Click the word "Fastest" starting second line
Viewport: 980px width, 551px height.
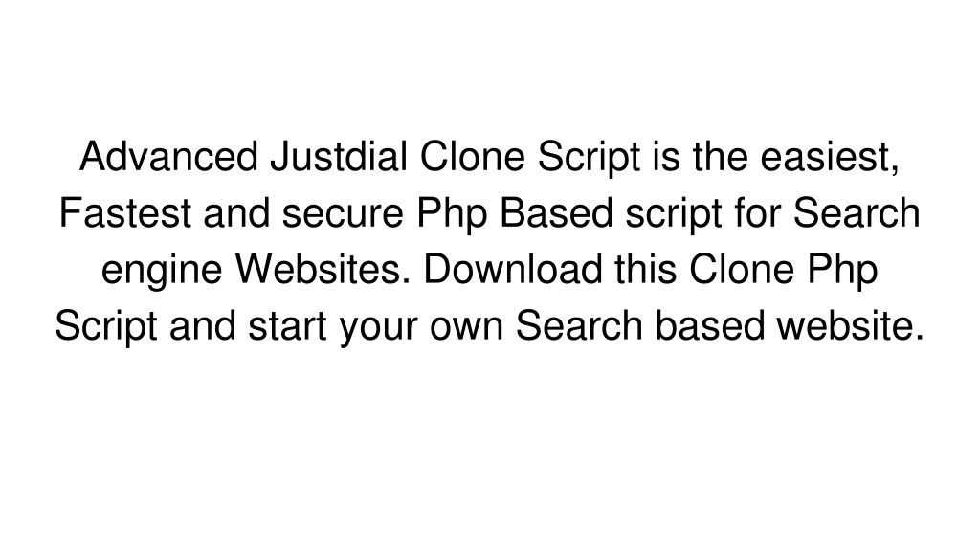[125, 213]
